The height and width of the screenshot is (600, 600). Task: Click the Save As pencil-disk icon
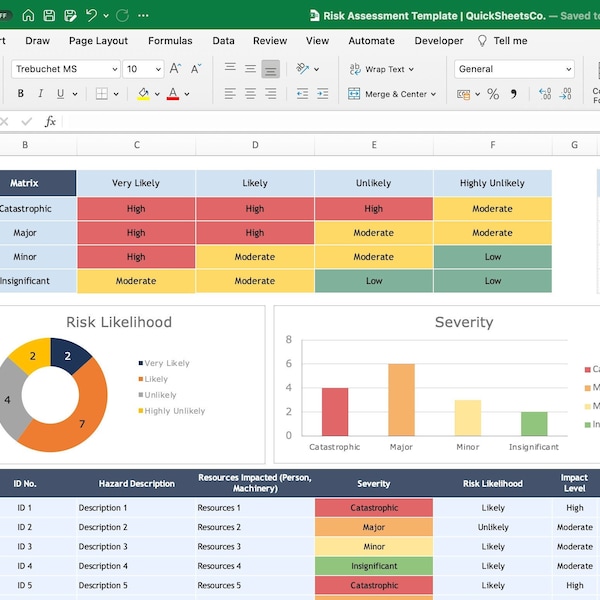(x=70, y=15)
